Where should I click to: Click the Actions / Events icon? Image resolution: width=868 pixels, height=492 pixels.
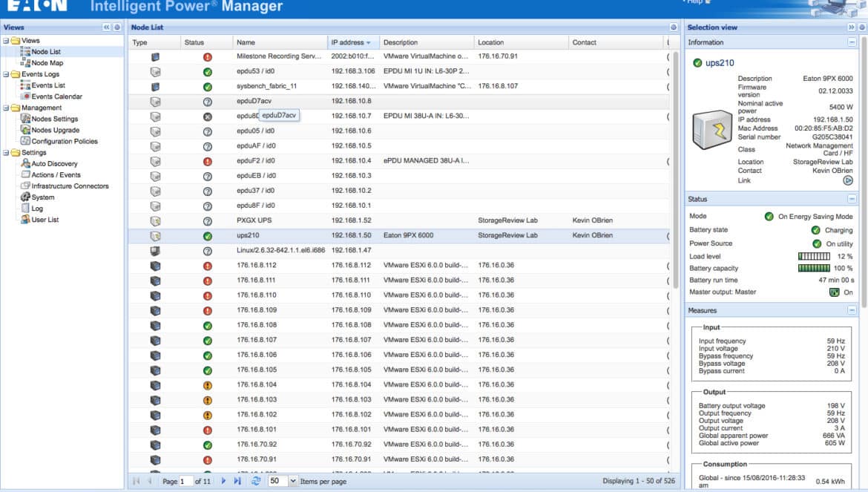(25, 175)
